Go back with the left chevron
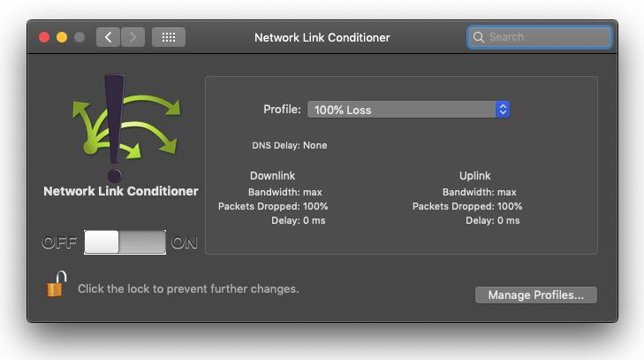644x360 pixels. pos(108,37)
